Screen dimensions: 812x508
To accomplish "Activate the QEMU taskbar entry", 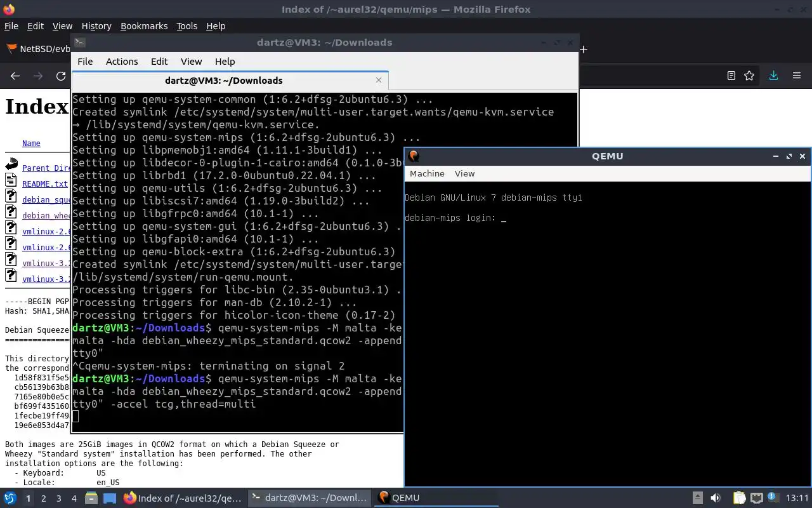I will tap(436, 498).
